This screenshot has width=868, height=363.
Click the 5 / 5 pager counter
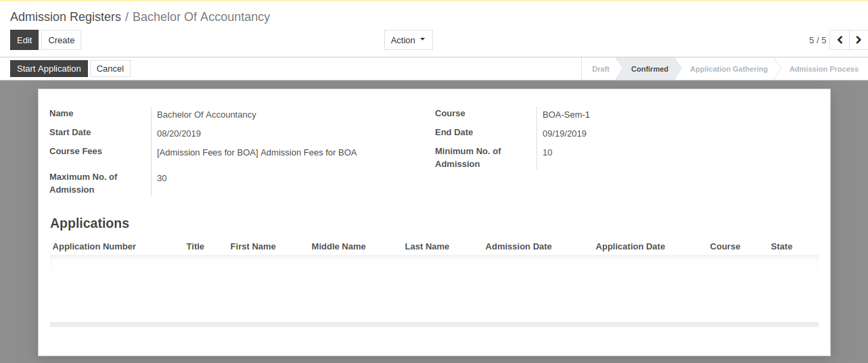click(817, 41)
